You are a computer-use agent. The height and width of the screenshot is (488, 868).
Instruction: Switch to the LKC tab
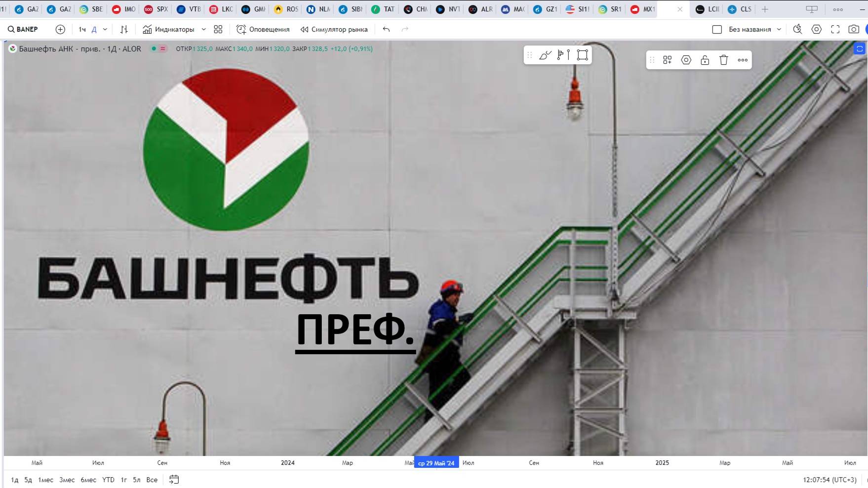(221, 9)
